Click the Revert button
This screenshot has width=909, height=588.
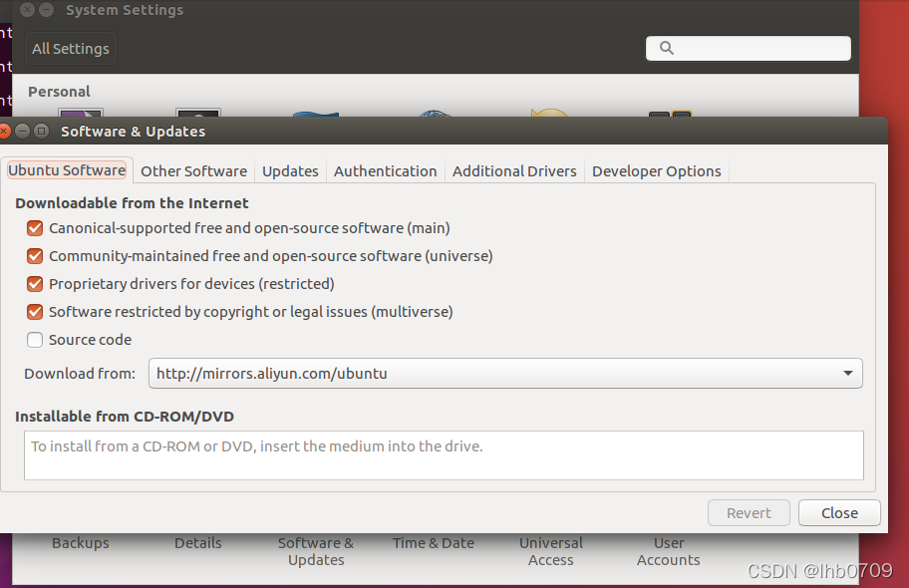coord(749,512)
